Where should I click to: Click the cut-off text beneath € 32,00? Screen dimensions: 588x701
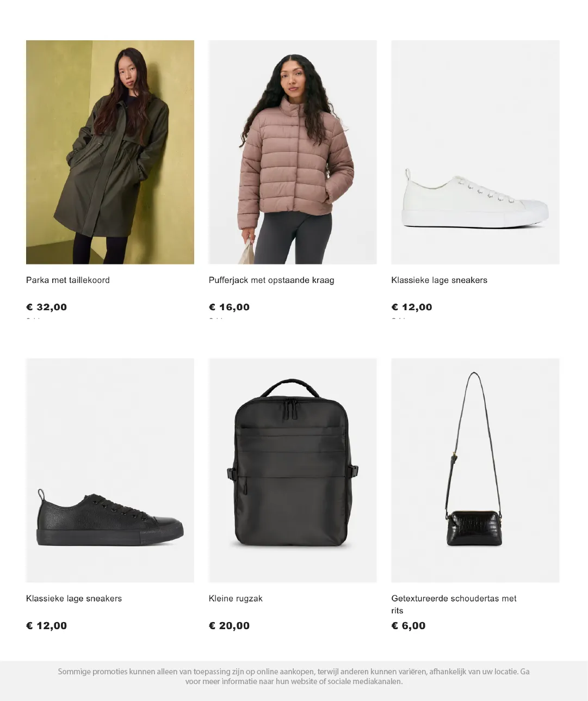(34, 319)
